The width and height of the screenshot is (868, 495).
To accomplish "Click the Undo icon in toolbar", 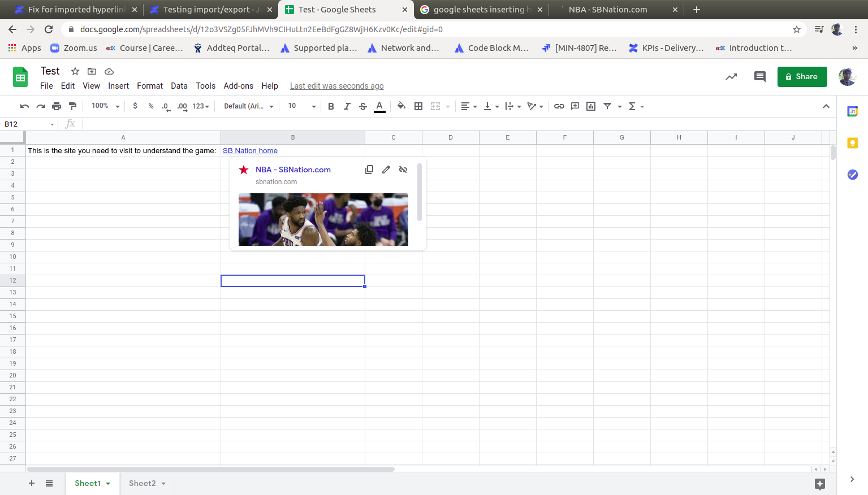I will (x=24, y=106).
